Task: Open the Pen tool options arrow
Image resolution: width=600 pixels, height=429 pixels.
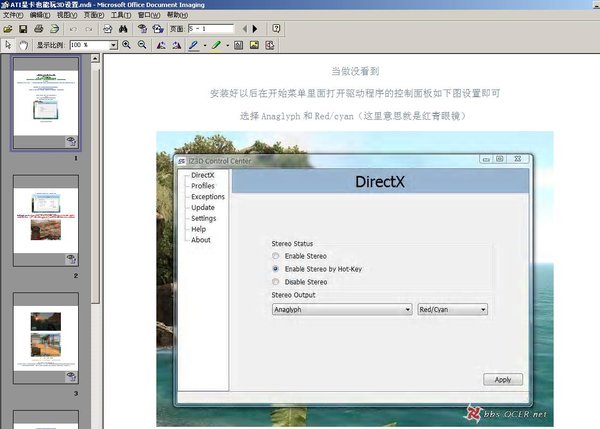Action: [x=205, y=45]
